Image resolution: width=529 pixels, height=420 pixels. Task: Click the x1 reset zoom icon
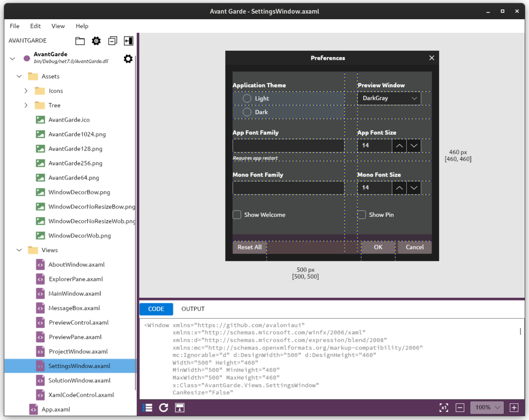[444, 408]
